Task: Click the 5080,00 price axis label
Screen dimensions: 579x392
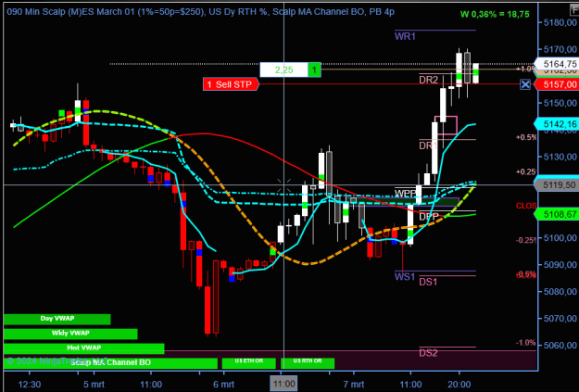Action: [x=560, y=292]
